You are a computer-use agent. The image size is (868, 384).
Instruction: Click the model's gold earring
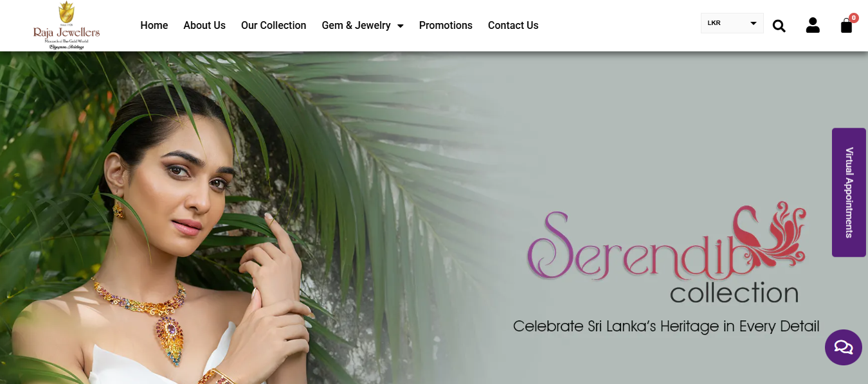click(x=118, y=210)
